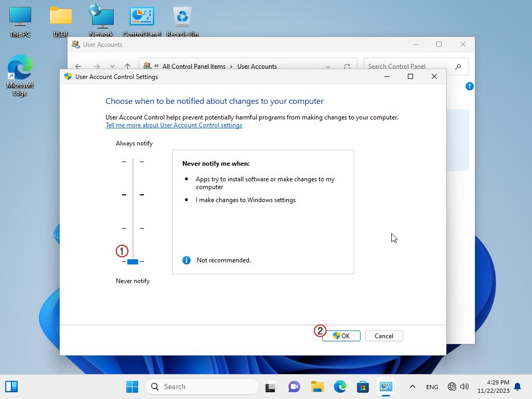Screen dimensions: 532x399
Task: Open the ENG language input indicator
Action: click(432, 387)
